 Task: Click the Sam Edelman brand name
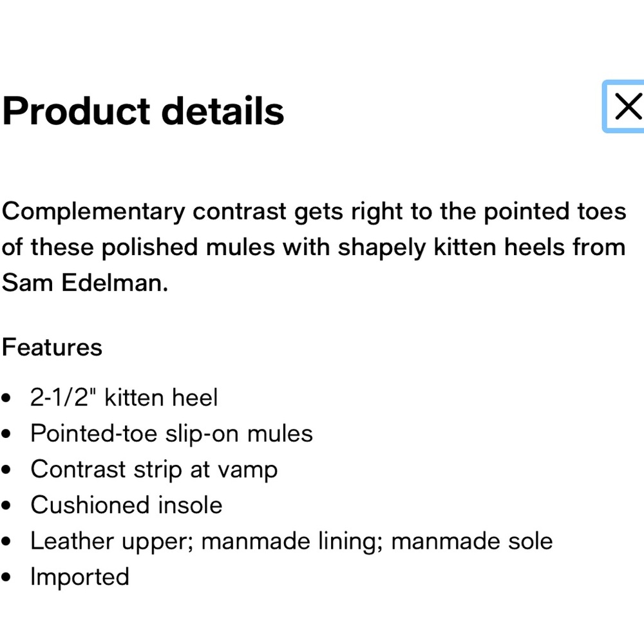85,283
